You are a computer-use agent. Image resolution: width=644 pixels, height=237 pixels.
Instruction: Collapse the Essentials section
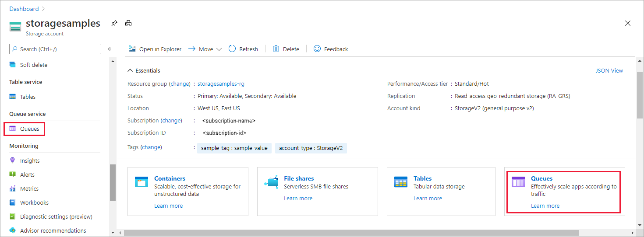(130, 70)
